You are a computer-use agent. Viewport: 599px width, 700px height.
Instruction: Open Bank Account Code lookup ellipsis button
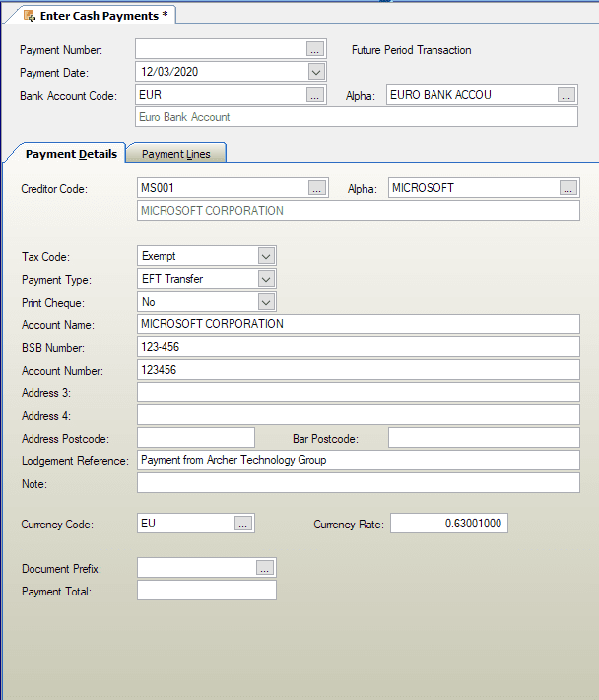315,95
